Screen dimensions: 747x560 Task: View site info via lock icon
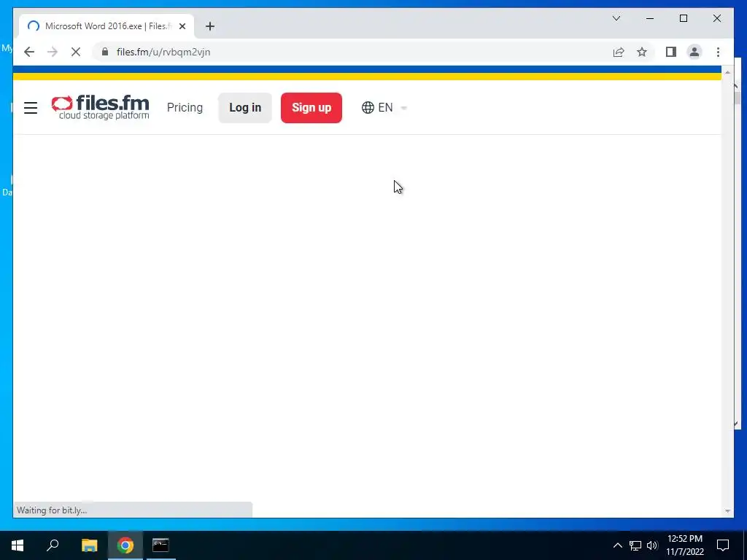pos(105,52)
